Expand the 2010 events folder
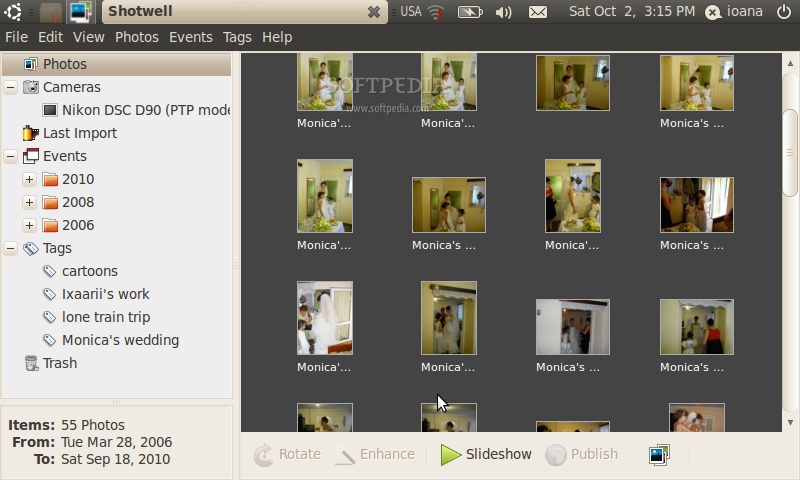 (x=30, y=180)
